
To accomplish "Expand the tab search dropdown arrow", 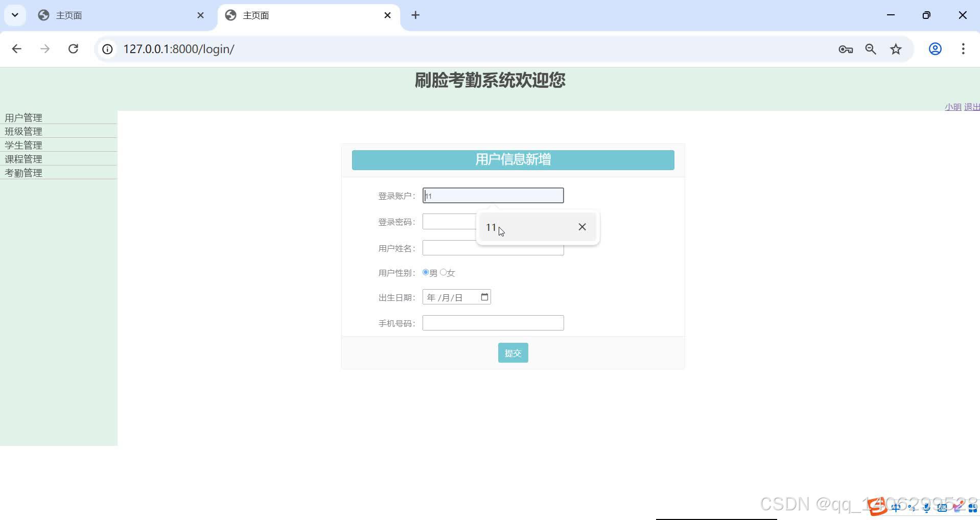I will click(x=14, y=15).
